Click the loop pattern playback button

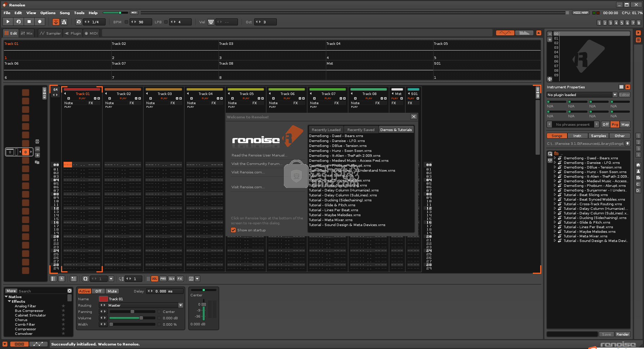tap(18, 22)
